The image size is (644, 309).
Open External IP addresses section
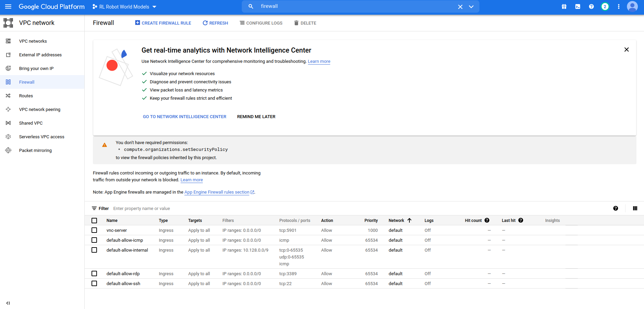(40, 55)
